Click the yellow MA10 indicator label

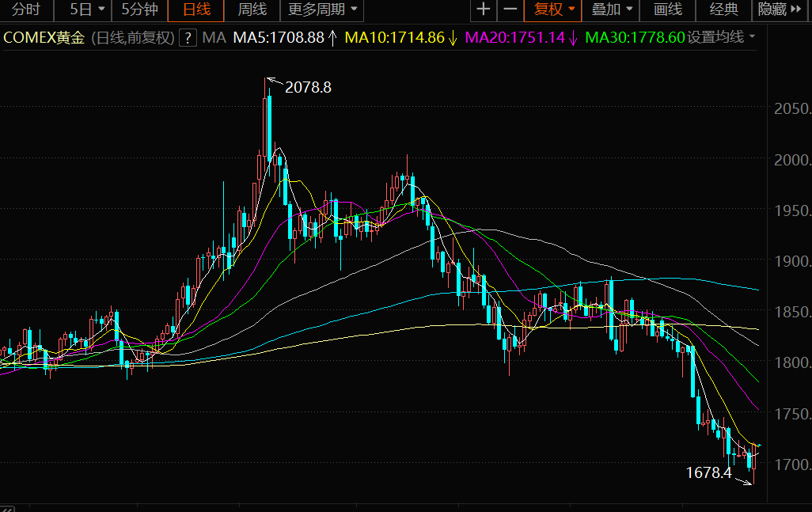tap(401, 37)
